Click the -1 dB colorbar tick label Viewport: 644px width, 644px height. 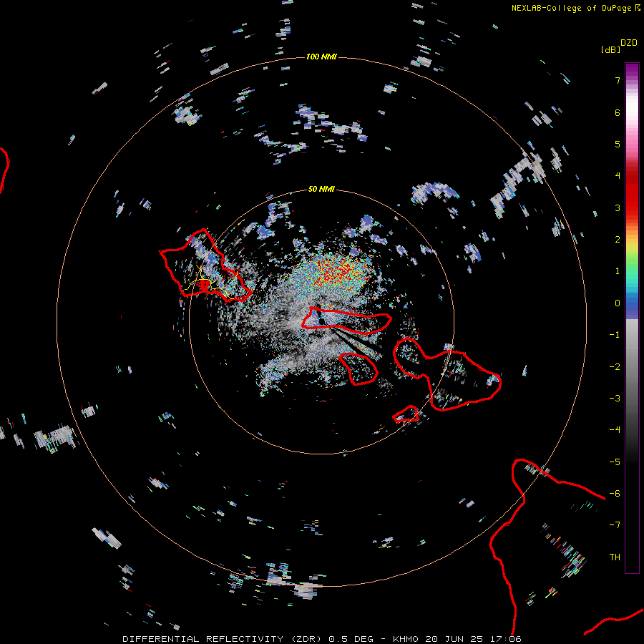pos(615,335)
